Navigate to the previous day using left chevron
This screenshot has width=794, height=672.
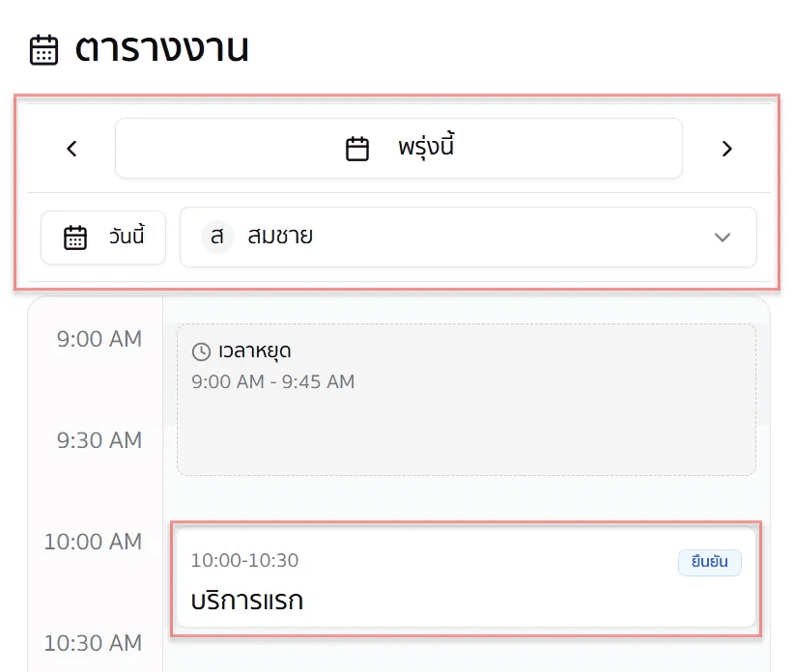71,148
